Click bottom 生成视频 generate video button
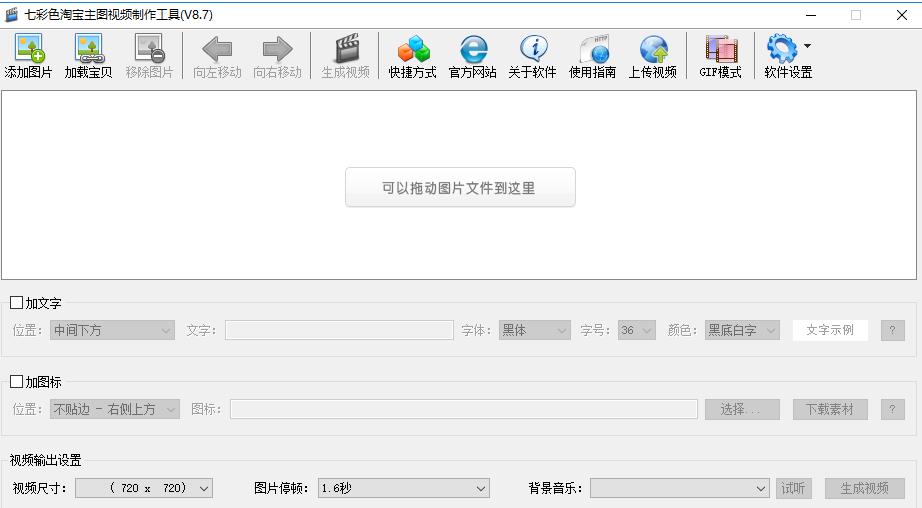The width and height of the screenshot is (922, 508). (865, 488)
